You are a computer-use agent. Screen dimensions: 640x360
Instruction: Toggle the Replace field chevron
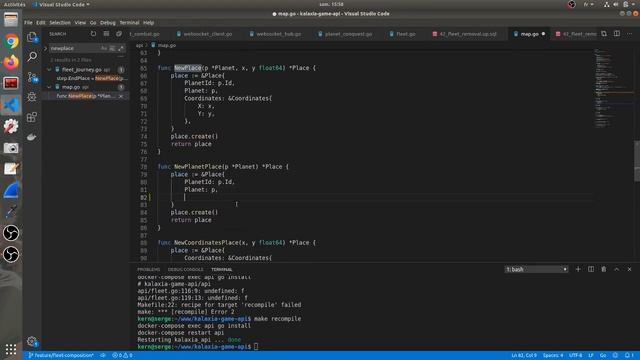(x=45, y=48)
